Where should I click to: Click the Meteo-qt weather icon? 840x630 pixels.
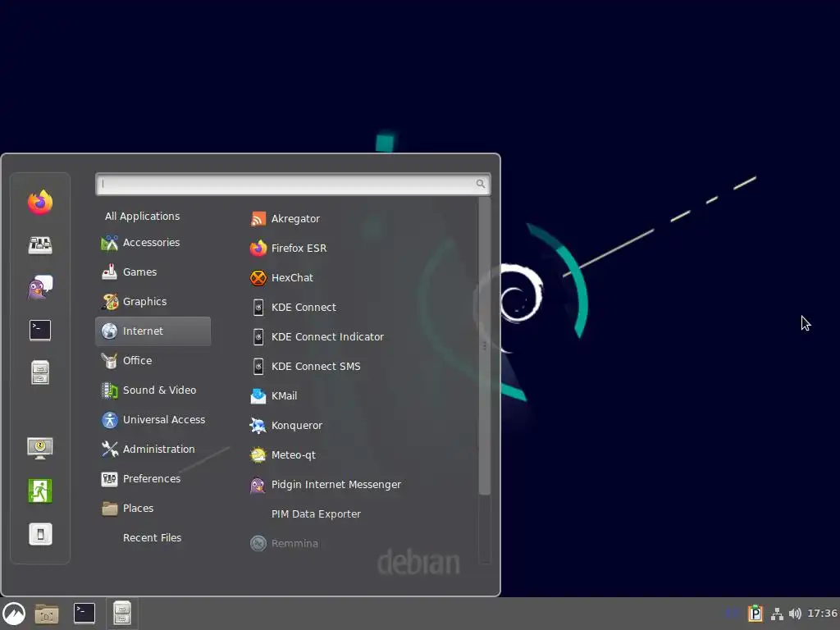[x=258, y=454]
